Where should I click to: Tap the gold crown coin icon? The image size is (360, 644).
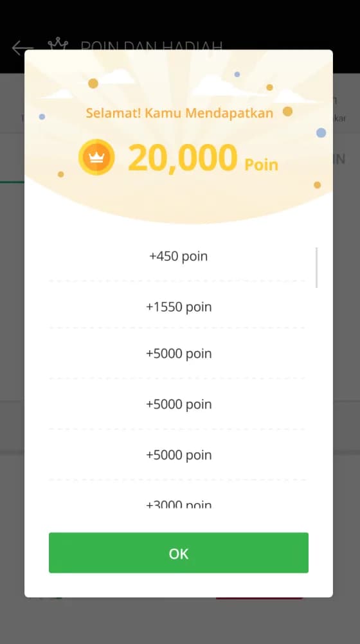tap(96, 157)
